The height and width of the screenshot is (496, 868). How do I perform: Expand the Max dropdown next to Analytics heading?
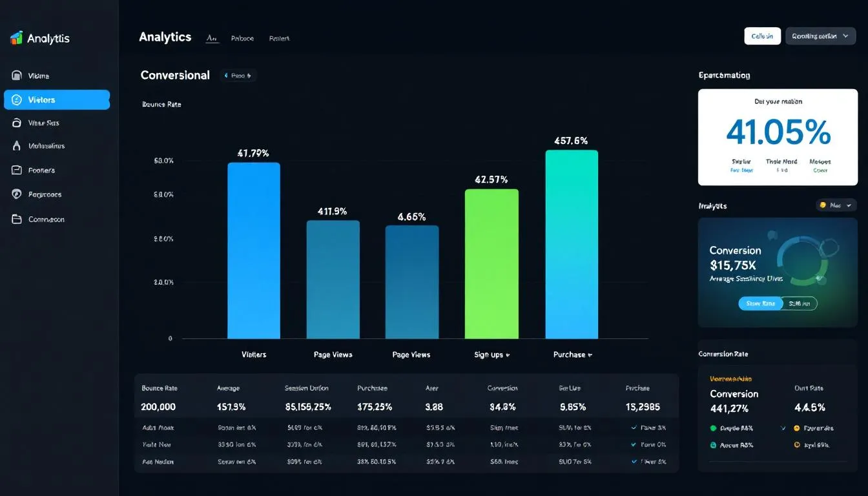pos(836,205)
